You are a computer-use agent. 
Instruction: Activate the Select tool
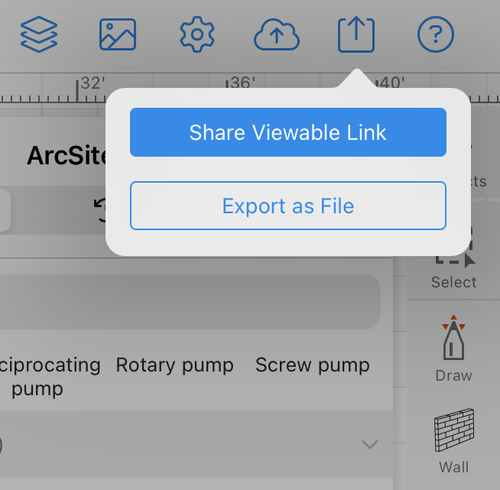tap(454, 270)
